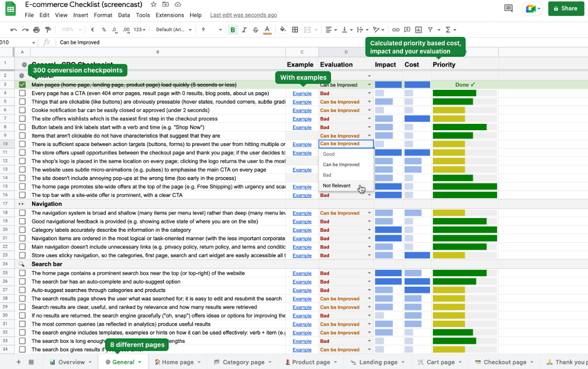Click the Google Sheets home icon

pos(10,9)
